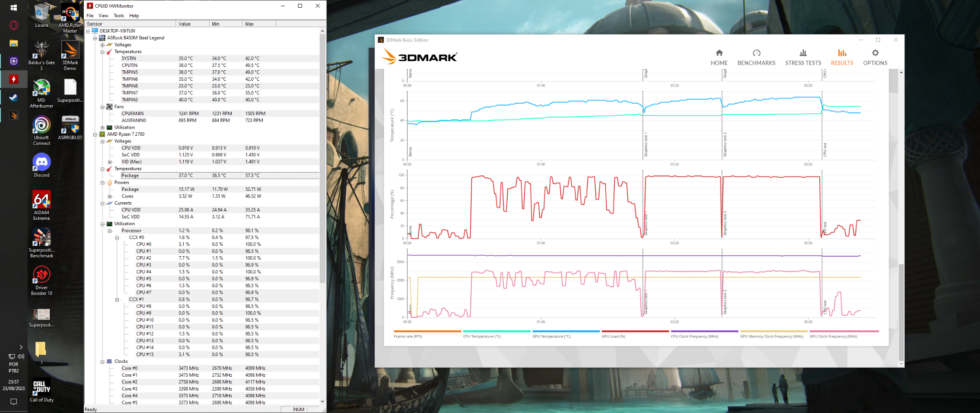This screenshot has width=980, height=413.
Task: Open File Explorer from the taskbar
Action: pyautogui.click(x=14, y=43)
